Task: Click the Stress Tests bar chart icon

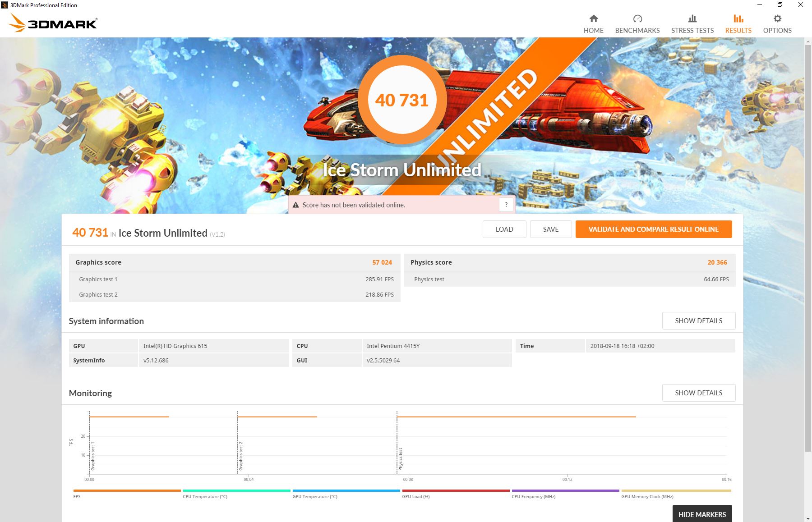Action: pos(692,18)
